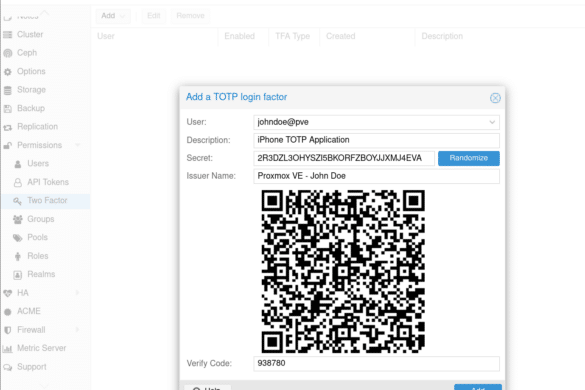The width and height of the screenshot is (585, 390).
Task: Click the Backup floppy disk icon
Action: pos(7,109)
